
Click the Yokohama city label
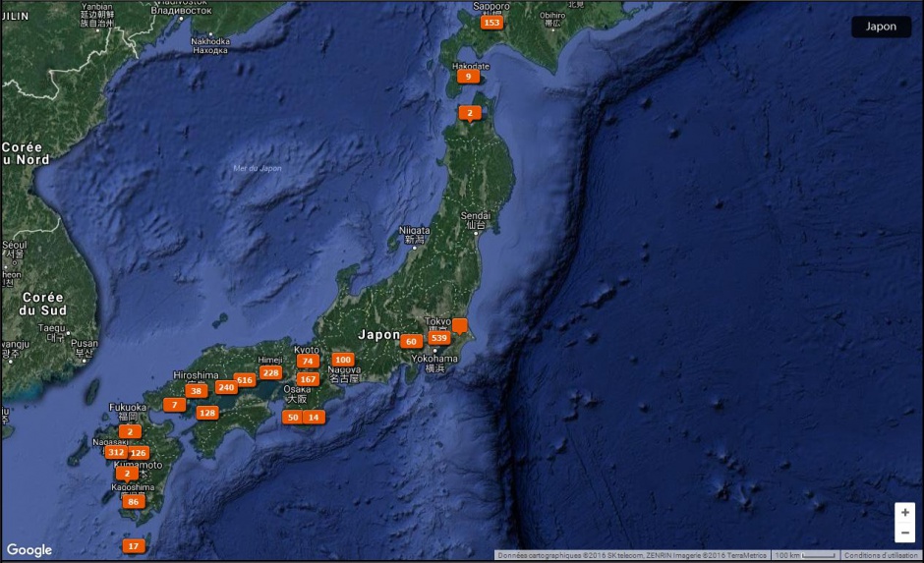(434, 363)
